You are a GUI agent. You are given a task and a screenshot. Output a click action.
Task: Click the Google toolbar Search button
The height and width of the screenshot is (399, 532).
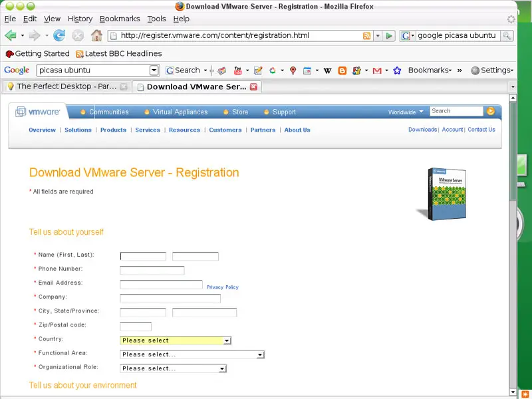tap(183, 70)
